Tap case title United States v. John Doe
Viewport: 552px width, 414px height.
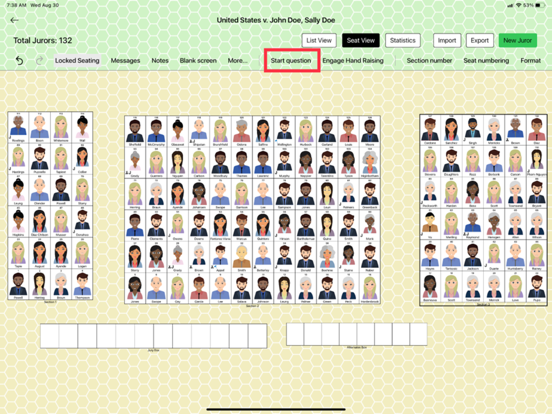(276, 20)
